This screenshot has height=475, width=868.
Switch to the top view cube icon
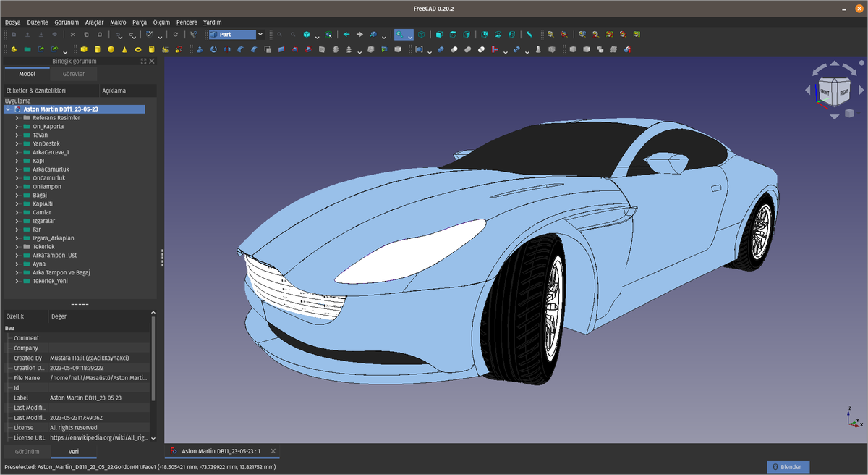point(453,34)
